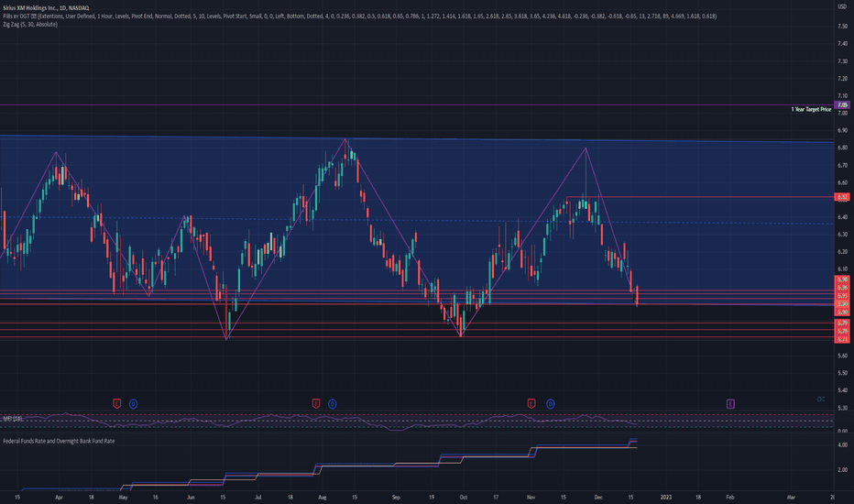Click the red 5.93 price level tag
The width and height of the screenshot is (854, 504).
coord(842,296)
